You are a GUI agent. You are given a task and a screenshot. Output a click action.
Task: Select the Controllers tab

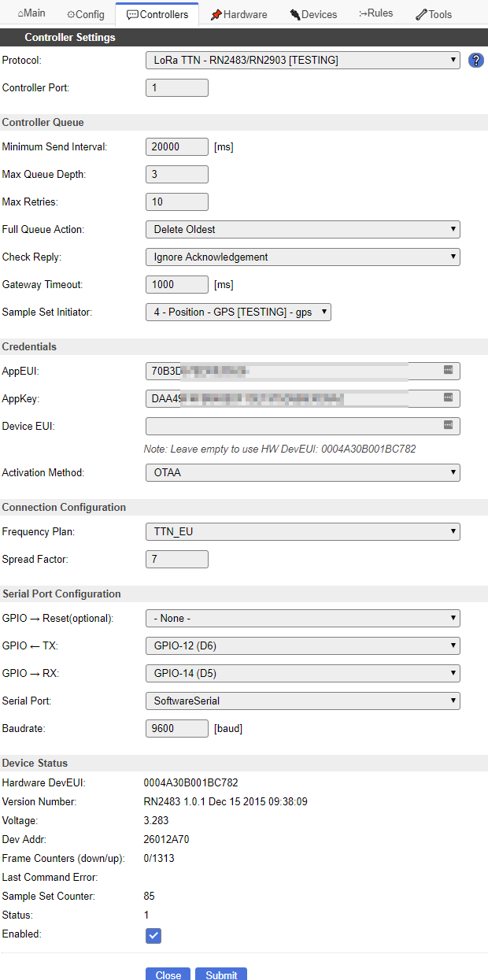coord(157,14)
